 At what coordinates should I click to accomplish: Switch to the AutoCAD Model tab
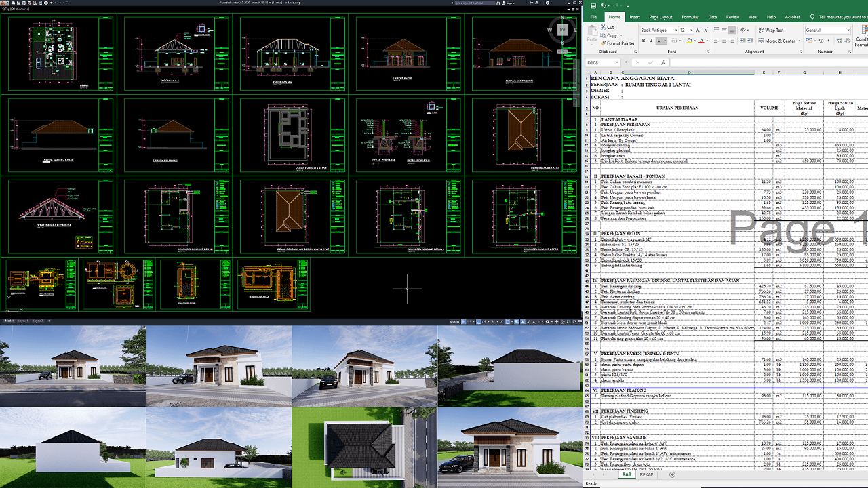[x=9, y=321]
